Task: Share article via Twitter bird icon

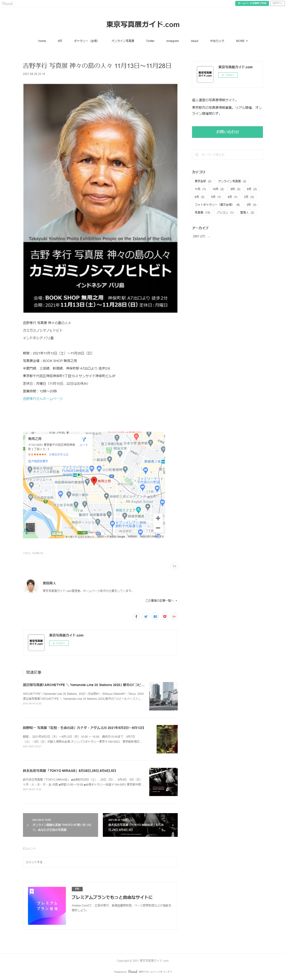Action: click(146, 616)
